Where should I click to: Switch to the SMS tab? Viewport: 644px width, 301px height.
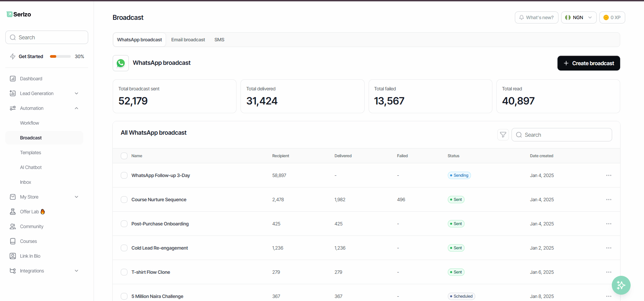(219, 40)
